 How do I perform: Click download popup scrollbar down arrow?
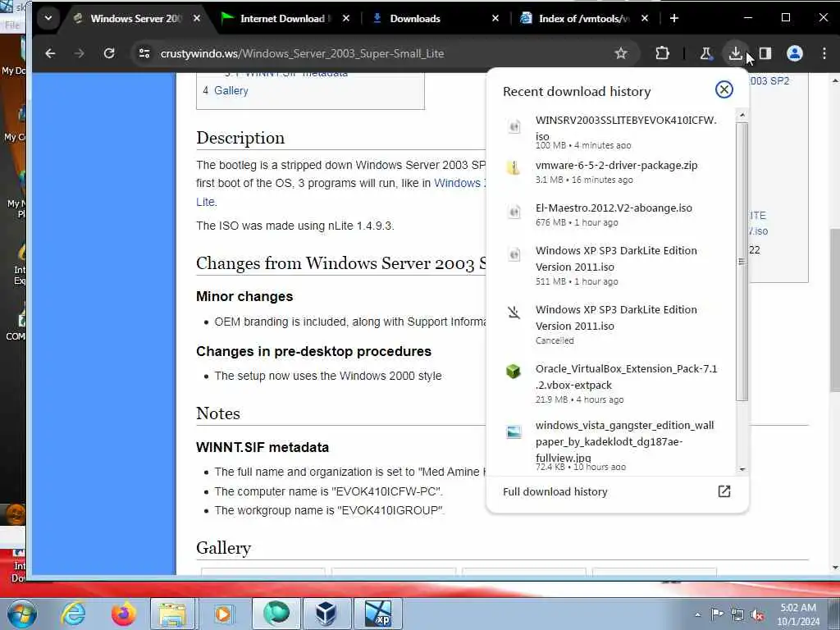point(742,469)
